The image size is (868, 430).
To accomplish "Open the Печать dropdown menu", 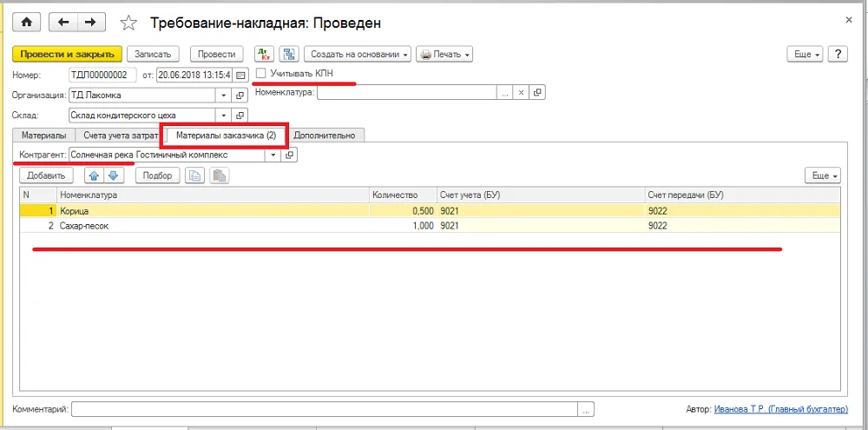I will coord(444,55).
